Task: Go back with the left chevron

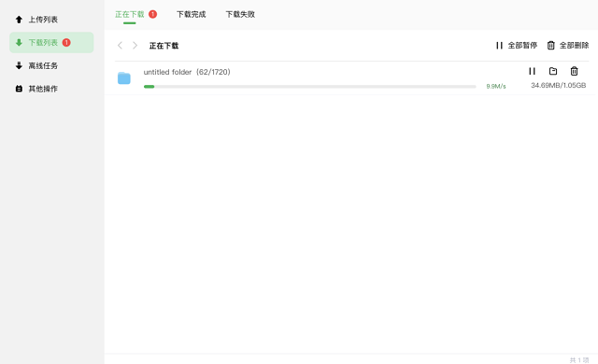Action: click(120, 46)
